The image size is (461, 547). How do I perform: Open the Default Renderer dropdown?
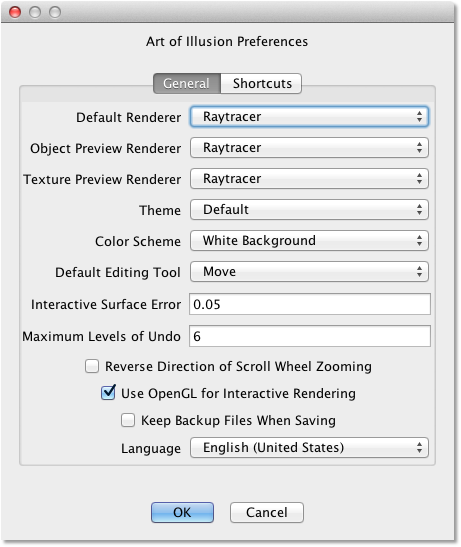(309, 117)
